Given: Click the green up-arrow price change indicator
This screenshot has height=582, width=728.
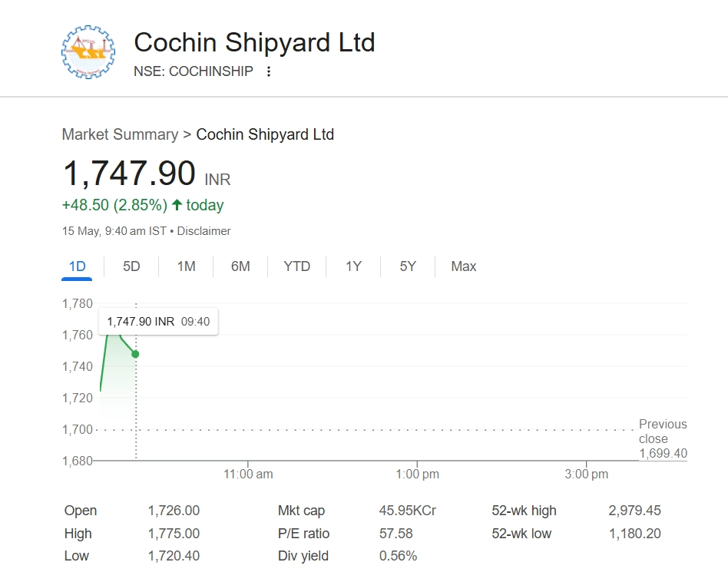Looking at the screenshot, I should (177, 205).
